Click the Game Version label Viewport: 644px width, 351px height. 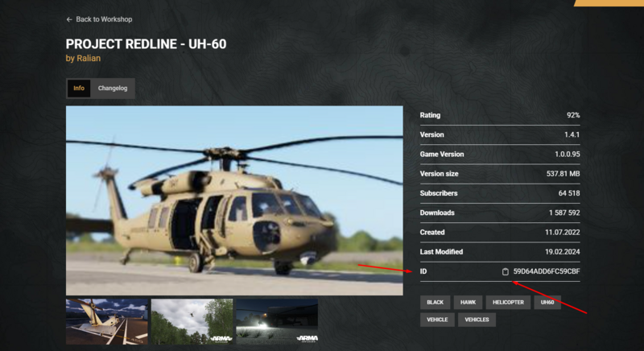(441, 155)
